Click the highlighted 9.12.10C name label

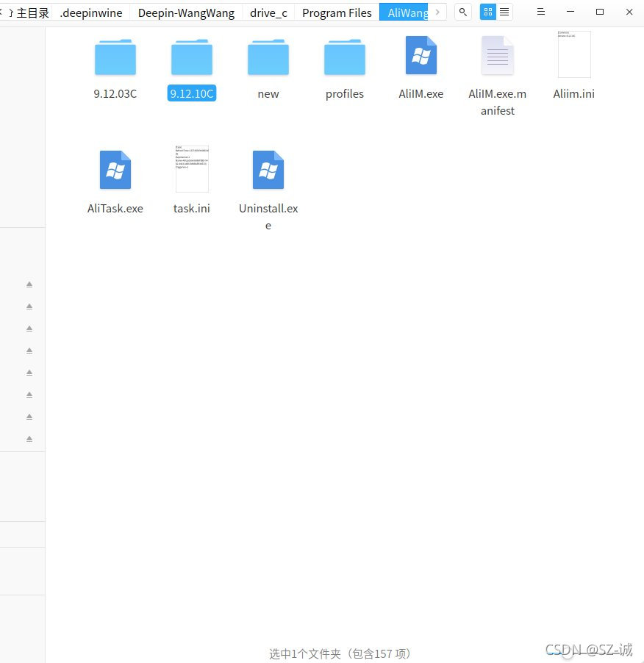click(x=192, y=93)
